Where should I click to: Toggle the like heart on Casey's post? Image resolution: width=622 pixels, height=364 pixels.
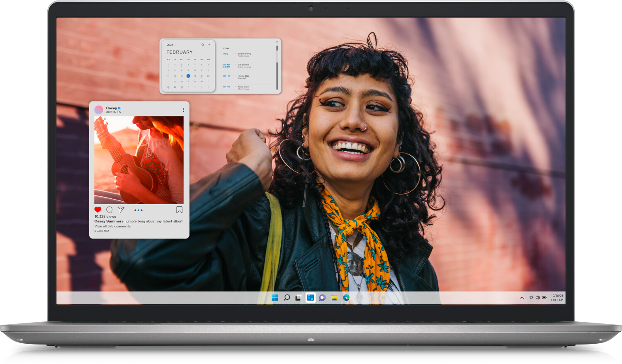pos(98,210)
